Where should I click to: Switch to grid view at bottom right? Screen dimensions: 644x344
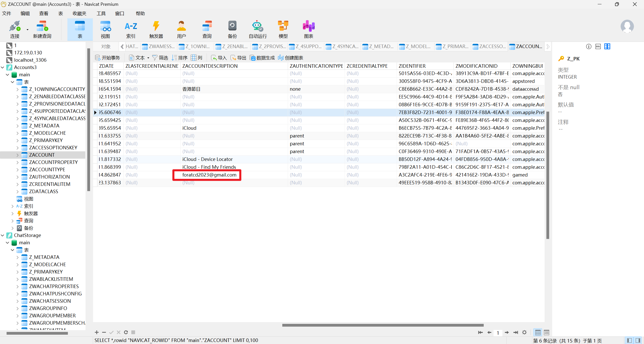(538, 332)
